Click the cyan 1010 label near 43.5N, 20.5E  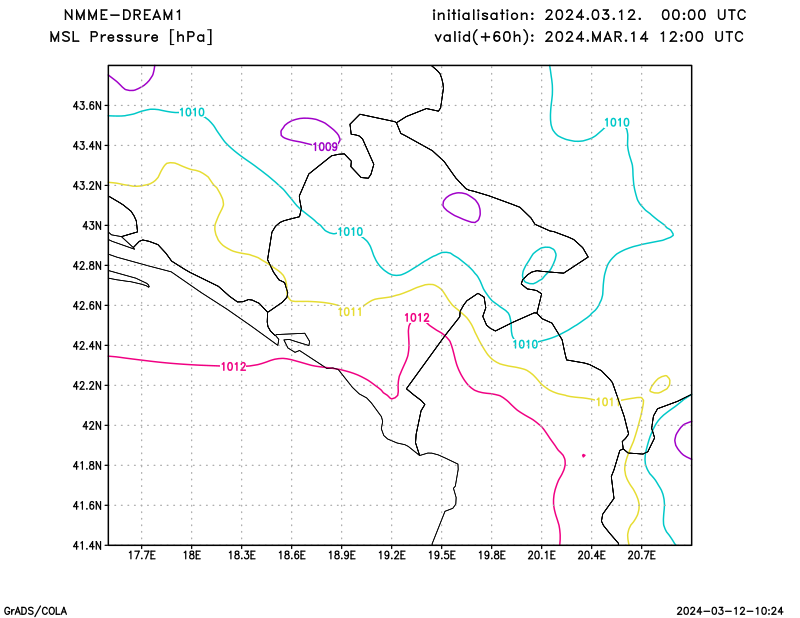click(617, 122)
